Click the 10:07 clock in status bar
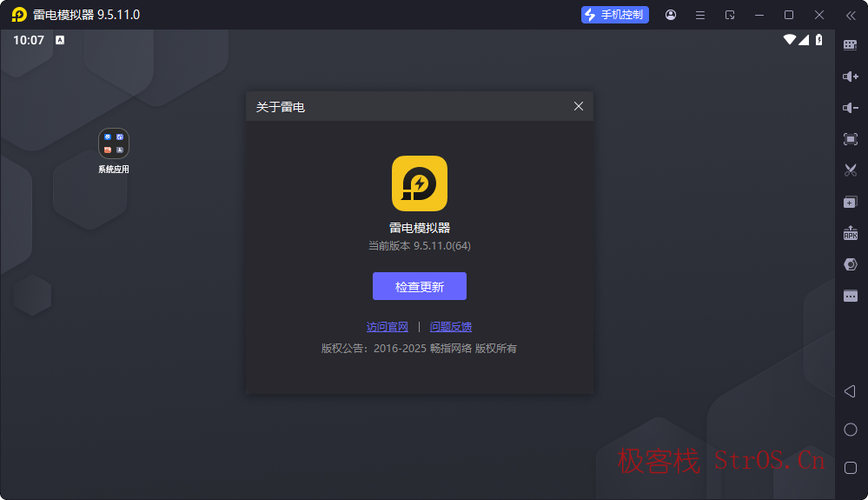Viewport: 868px width, 500px height. (x=29, y=40)
